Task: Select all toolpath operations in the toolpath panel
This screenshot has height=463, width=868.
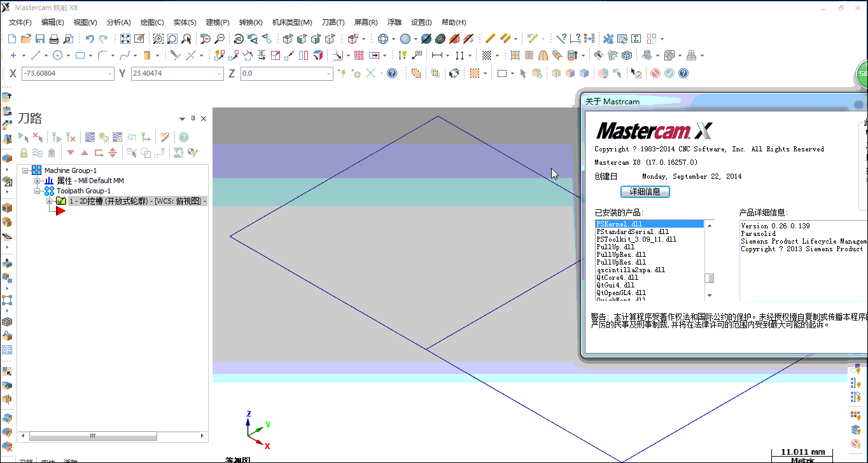Action: click(x=24, y=137)
